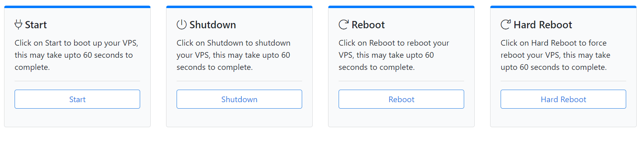The width and height of the screenshot is (644, 147).
Task: Select the Reboot card heading text
Action: click(x=368, y=25)
